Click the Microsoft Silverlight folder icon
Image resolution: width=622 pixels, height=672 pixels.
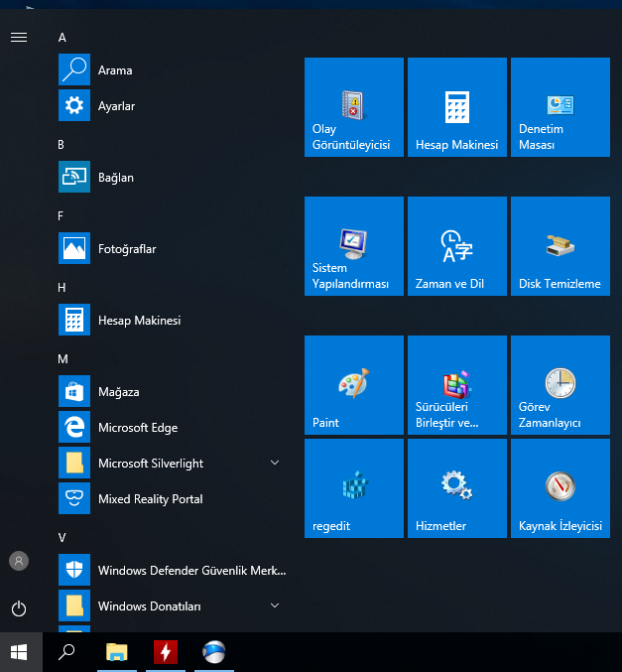pyautogui.click(x=74, y=463)
